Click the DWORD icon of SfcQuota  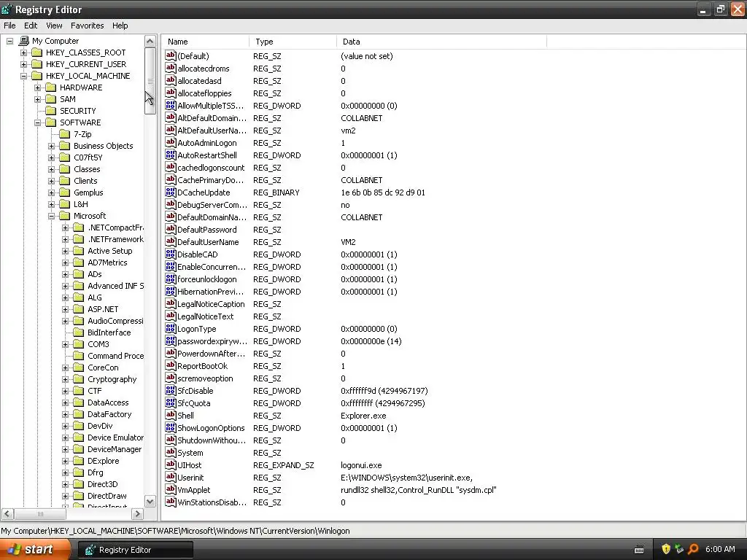point(171,402)
